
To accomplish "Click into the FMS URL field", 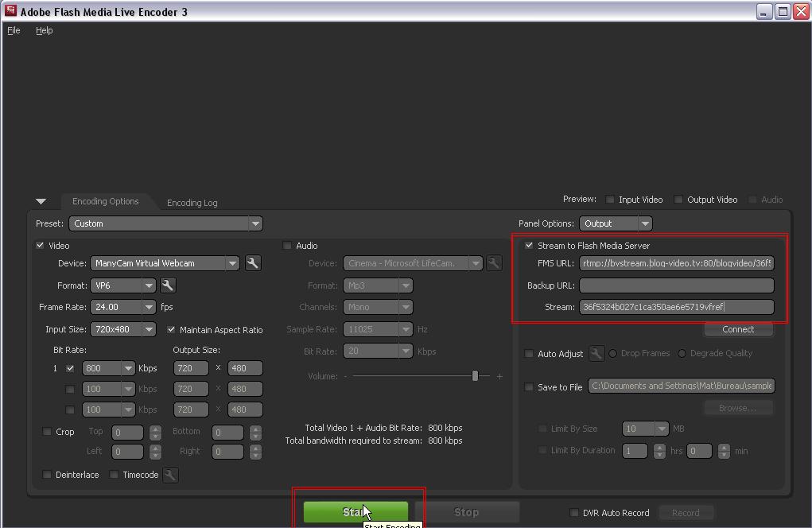I will point(677,263).
